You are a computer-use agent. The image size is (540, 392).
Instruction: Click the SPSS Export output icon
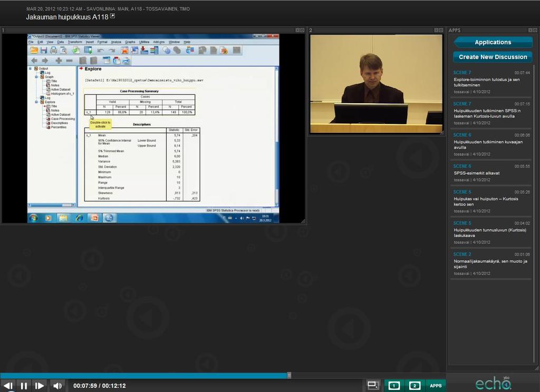[76, 51]
